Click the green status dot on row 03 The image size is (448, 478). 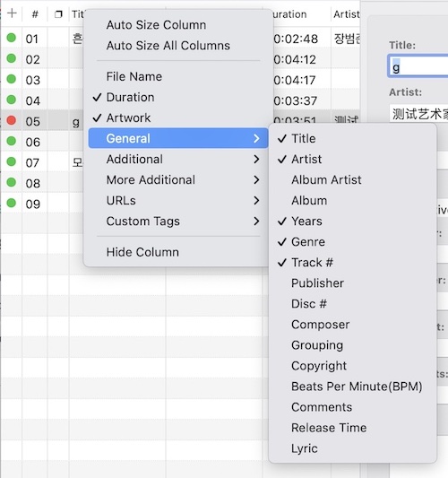click(12, 79)
